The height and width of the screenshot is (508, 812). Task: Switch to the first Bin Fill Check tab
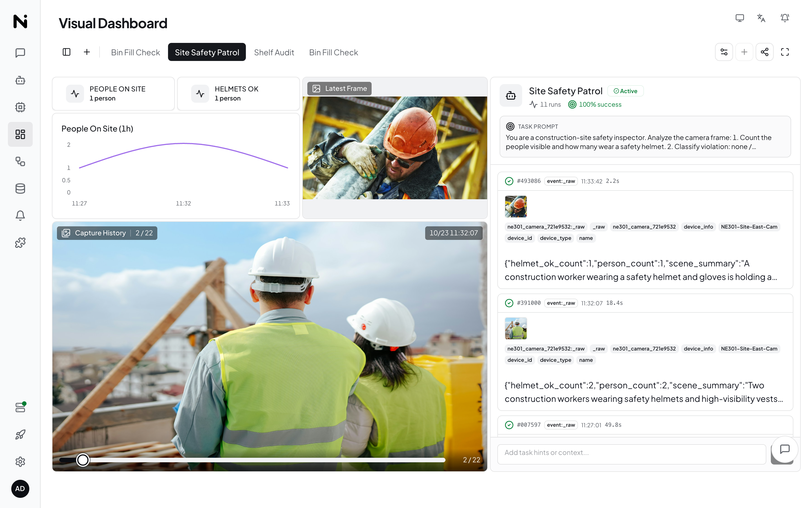(x=136, y=52)
